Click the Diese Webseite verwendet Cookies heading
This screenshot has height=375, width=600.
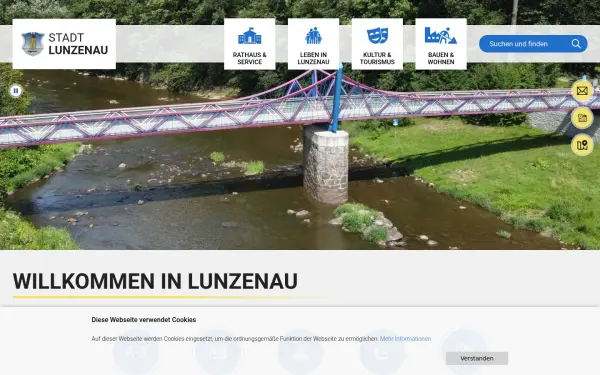click(x=144, y=320)
